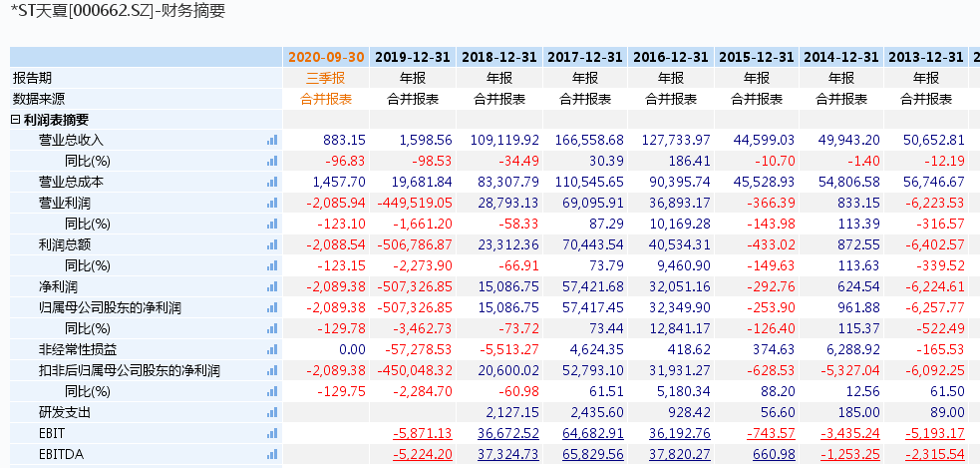This screenshot has height=468, width=980.
Task: Open EBIT value -3,435.24 link
Action: [x=850, y=434]
